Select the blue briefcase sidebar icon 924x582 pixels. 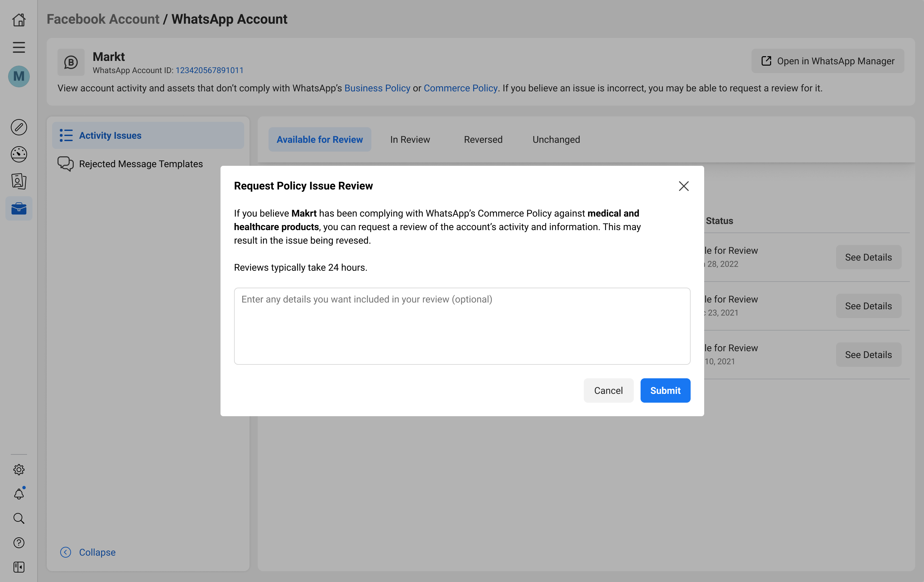[x=19, y=208]
